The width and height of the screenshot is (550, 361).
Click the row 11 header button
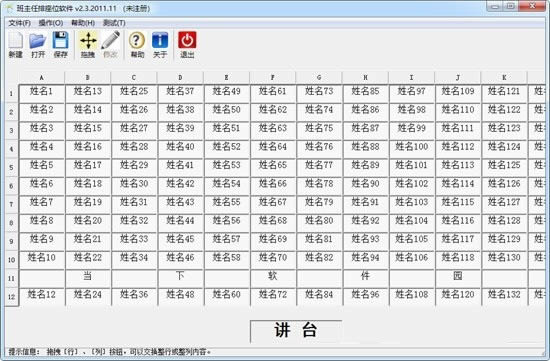coord(11,279)
